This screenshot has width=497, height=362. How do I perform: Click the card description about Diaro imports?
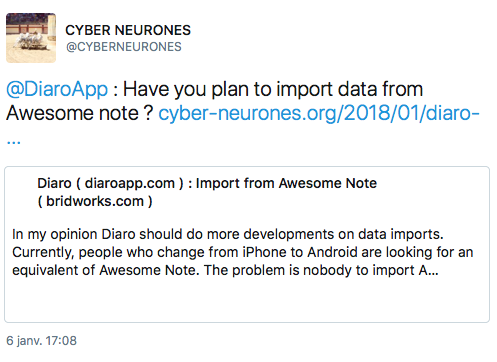(243, 252)
